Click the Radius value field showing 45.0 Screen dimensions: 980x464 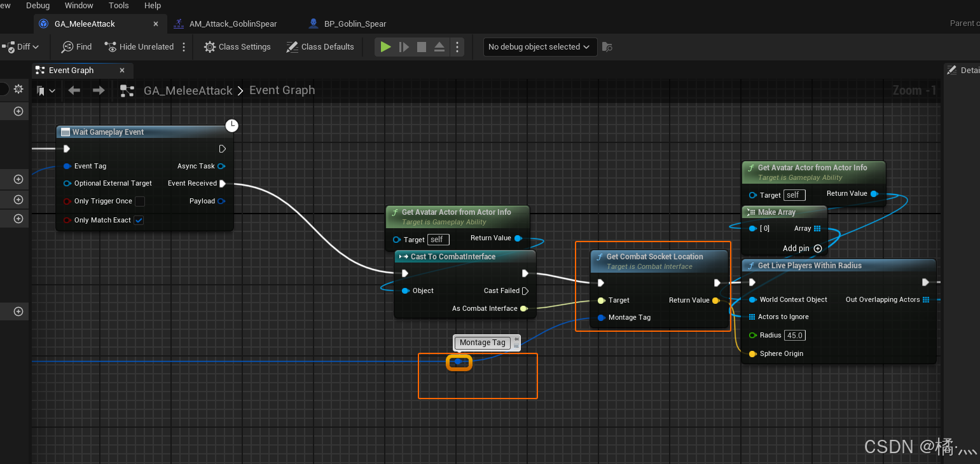[x=795, y=336]
